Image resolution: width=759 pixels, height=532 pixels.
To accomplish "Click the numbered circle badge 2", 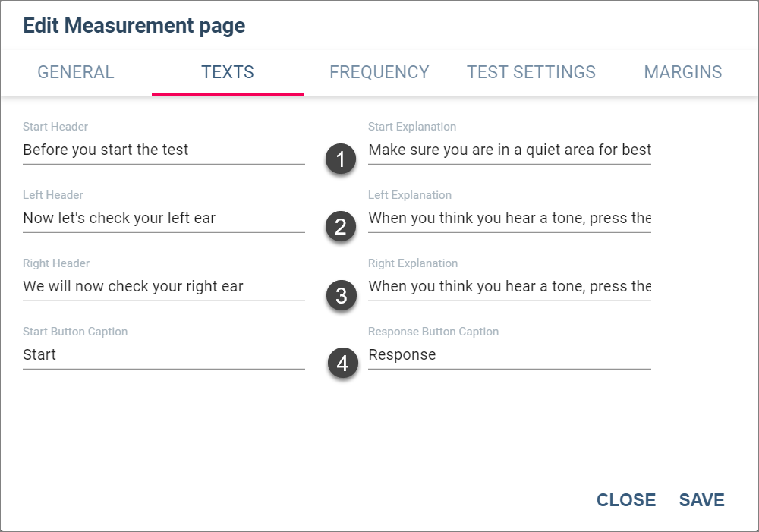I will (x=341, y=227).
